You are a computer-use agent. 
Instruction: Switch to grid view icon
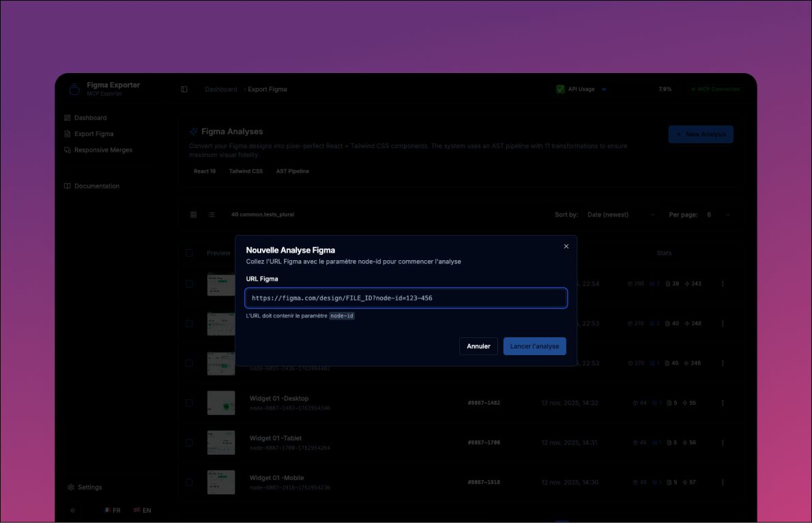click(194, 214)
